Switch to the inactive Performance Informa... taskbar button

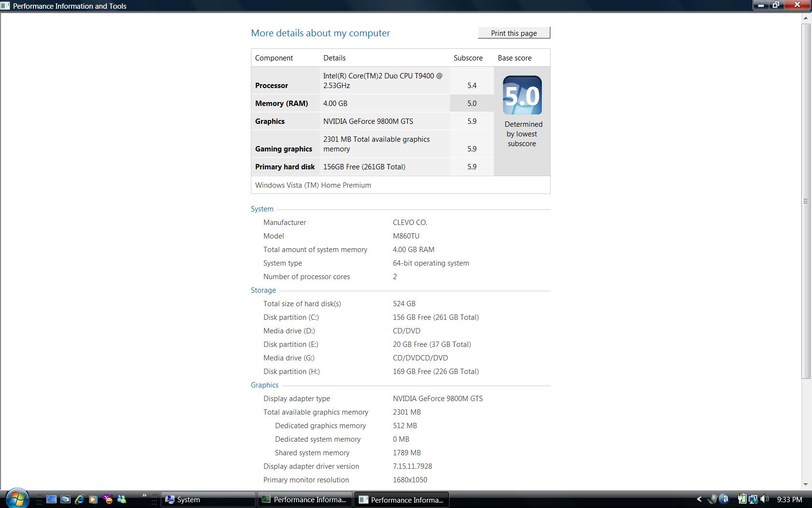305,500
